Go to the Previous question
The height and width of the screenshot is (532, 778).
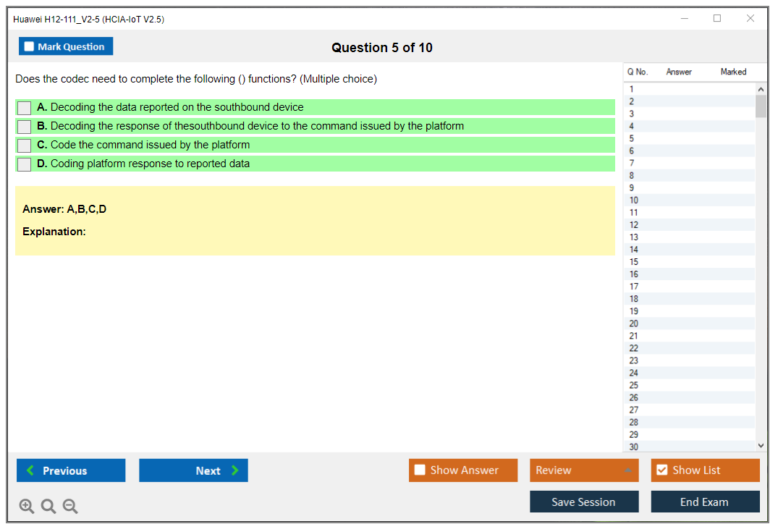[71, 470]
